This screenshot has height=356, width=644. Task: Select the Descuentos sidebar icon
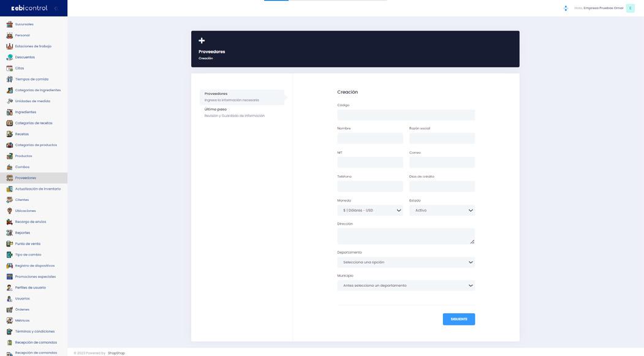click(x=9, y=57)
